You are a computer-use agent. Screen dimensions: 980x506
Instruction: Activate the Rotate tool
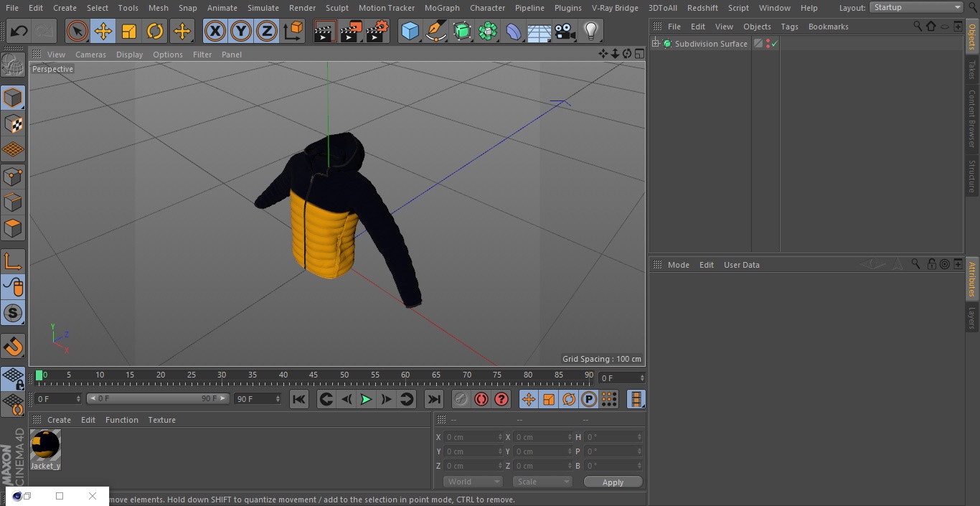tap(155, 32)
